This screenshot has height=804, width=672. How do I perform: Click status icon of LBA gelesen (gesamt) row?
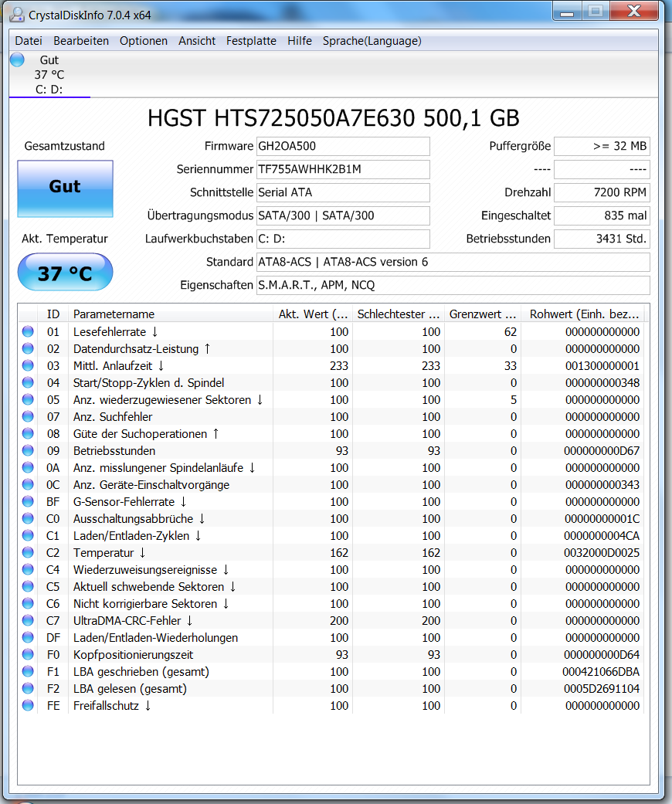pos(28,688)
